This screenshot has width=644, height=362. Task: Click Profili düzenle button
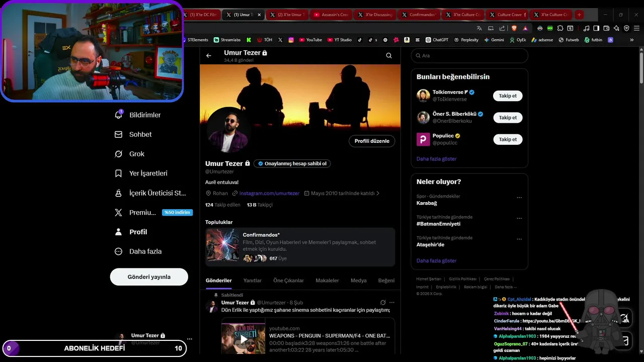point(372,141)
